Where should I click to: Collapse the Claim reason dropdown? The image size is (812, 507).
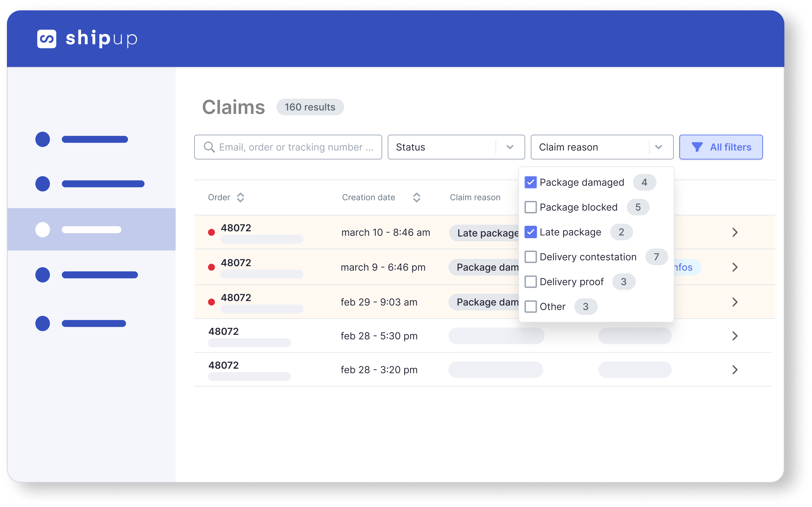(x=658, y=147)
